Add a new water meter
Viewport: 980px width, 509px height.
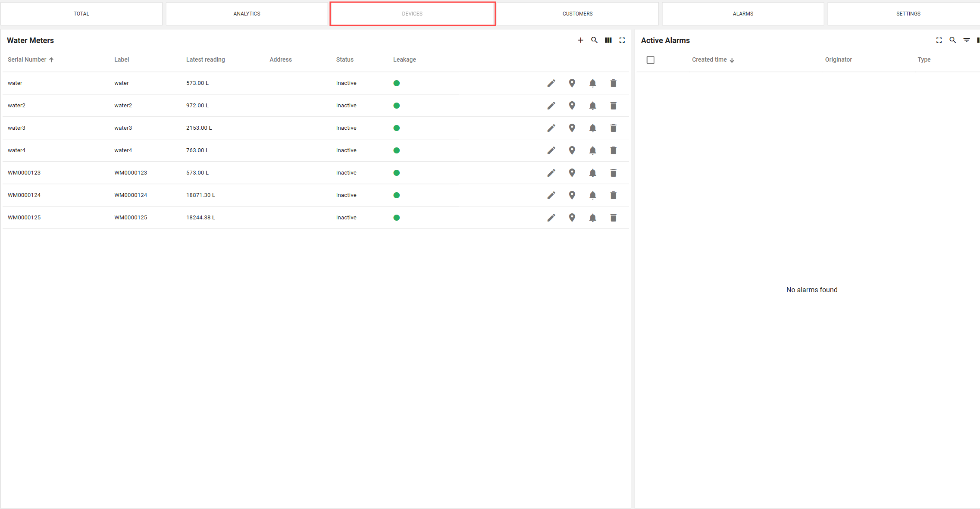pyautogui.click(x=580, y=40)
